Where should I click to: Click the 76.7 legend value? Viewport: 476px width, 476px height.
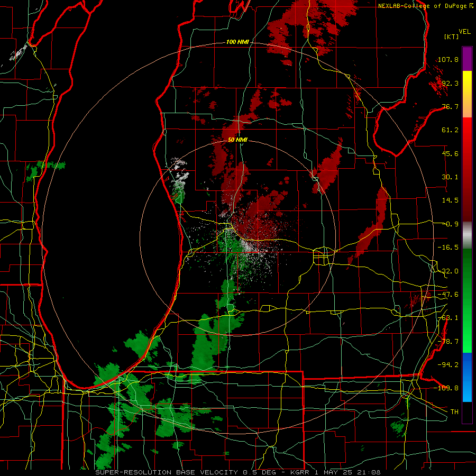pos(450,106)
